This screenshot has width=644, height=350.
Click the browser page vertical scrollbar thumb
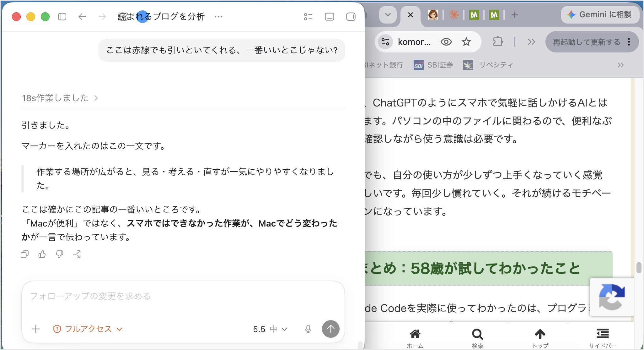click(639, 268)
